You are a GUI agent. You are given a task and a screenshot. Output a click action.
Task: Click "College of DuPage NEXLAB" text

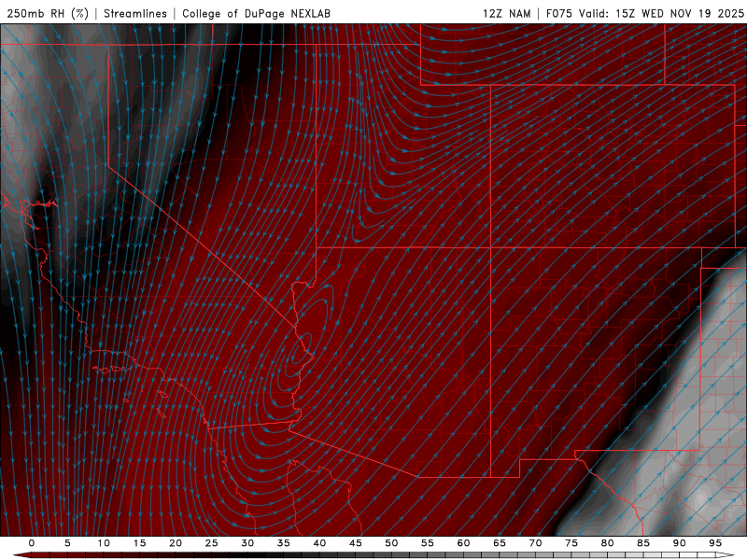pos(256,13)
